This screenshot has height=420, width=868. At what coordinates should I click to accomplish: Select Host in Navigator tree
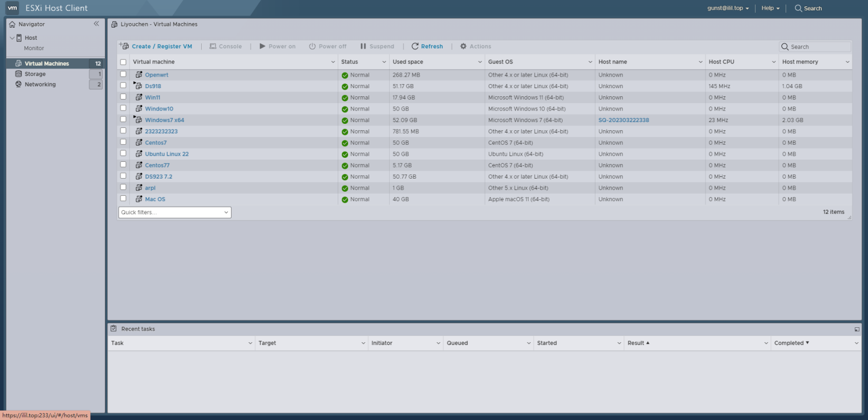pyautogui.click(x=31, y=38)
